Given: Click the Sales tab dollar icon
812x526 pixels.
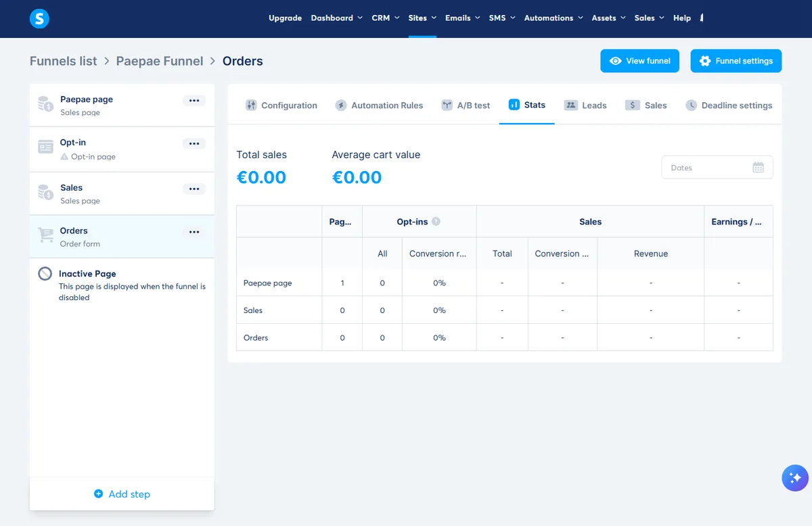Looking at the screenshot, I should coord(633,105).
